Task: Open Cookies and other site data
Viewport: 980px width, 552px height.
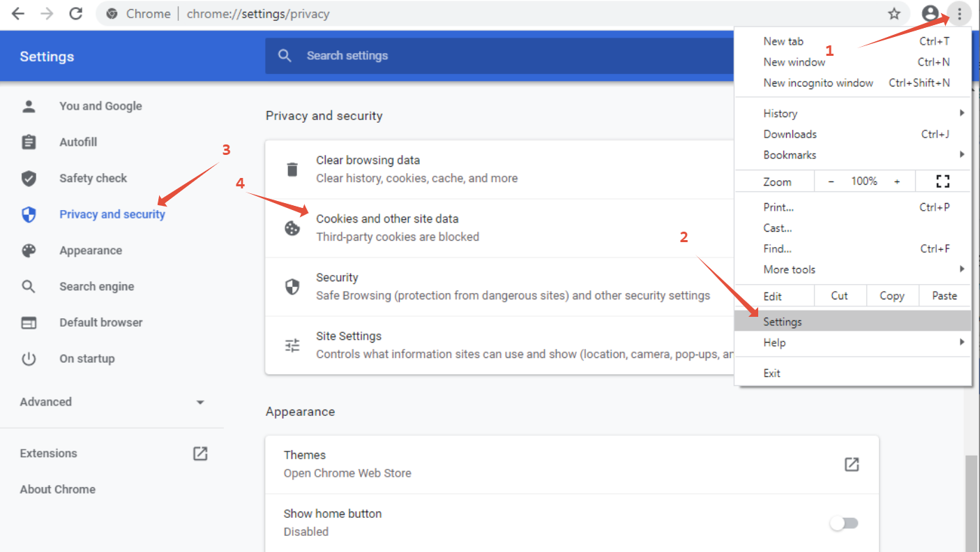Action: (499, 228)
